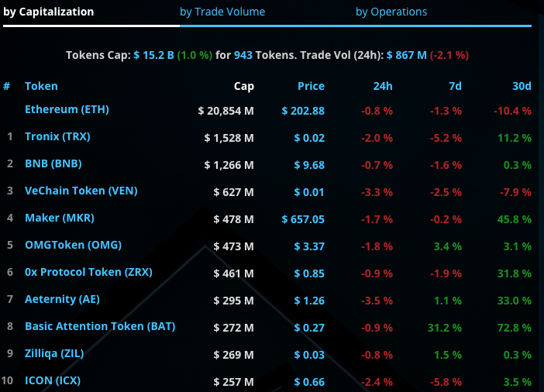This screenshot has width=544, height=392.
Task: Click the Price column header
Action: (311, 86)
